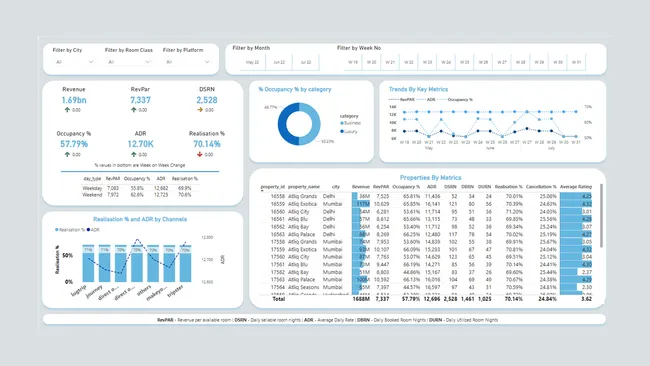The height and width of the screenshot is (366, 650).
Task: Click the Realisation % legend in channels chart
Action: click(70, 230)
